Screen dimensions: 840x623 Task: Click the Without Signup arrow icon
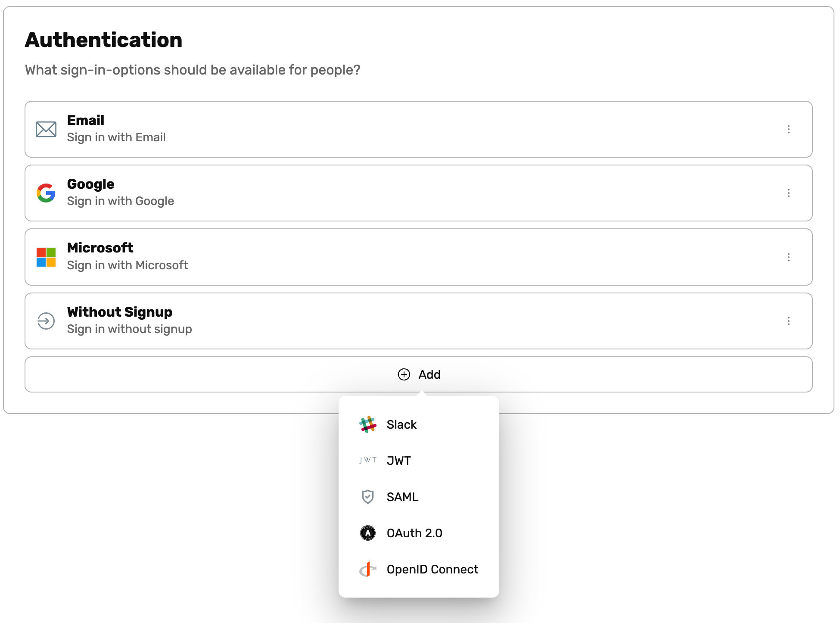(x=46, y=321)
